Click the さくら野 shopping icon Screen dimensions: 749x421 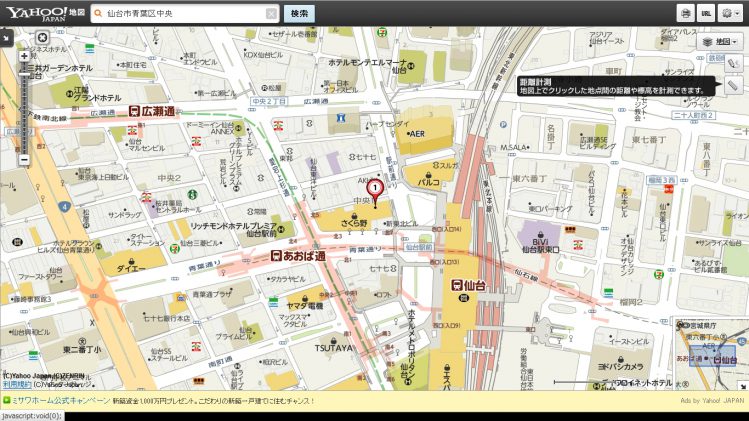(354, 216)
